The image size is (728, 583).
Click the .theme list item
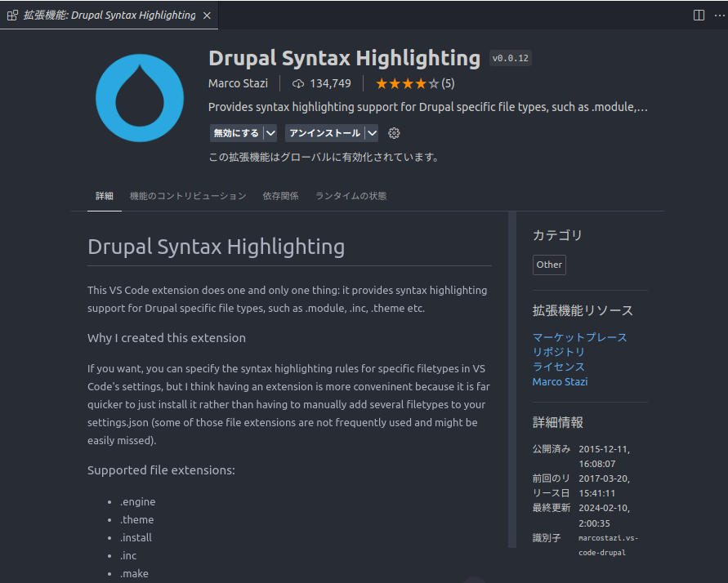click(x=137, y=520)
